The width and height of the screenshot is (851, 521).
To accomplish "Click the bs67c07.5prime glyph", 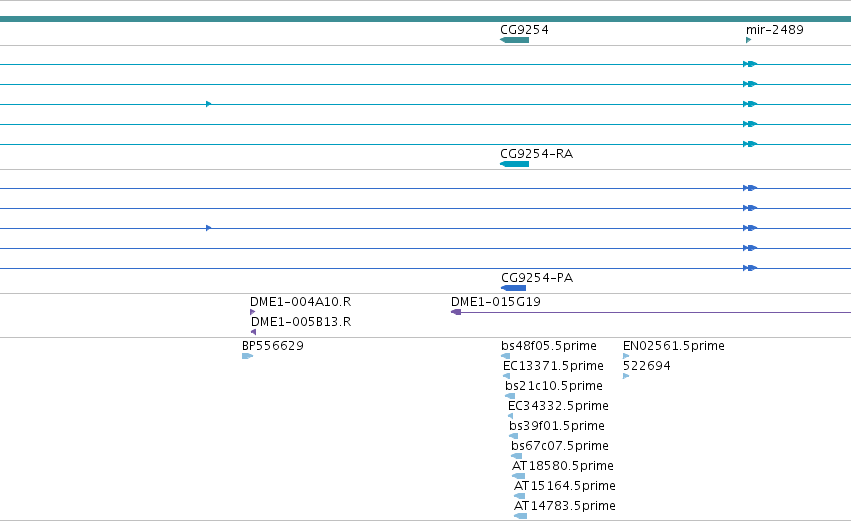I will (516, 456).
